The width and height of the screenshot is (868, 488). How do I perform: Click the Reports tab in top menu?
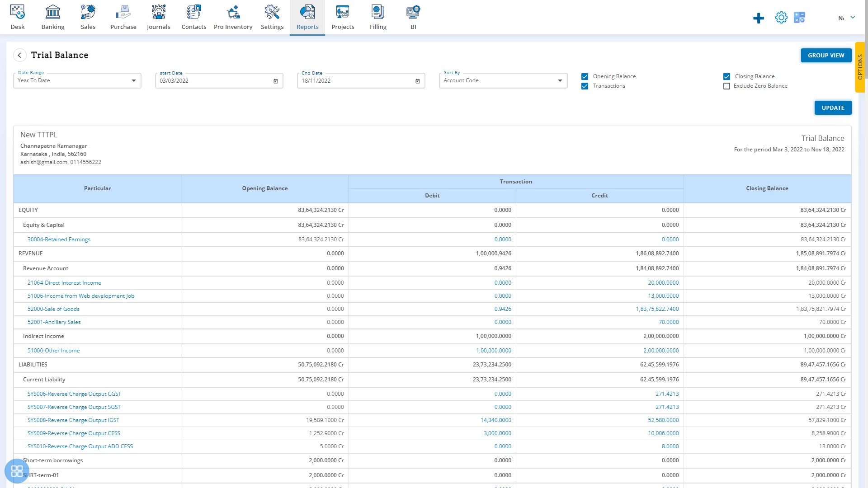tap(307, 17)
